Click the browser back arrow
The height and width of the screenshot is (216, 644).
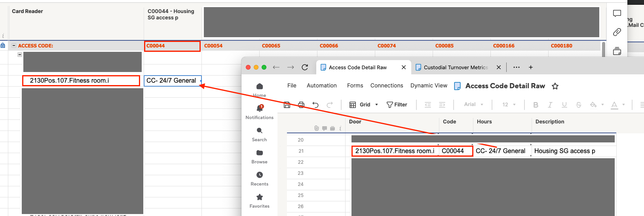coord(276,67)
